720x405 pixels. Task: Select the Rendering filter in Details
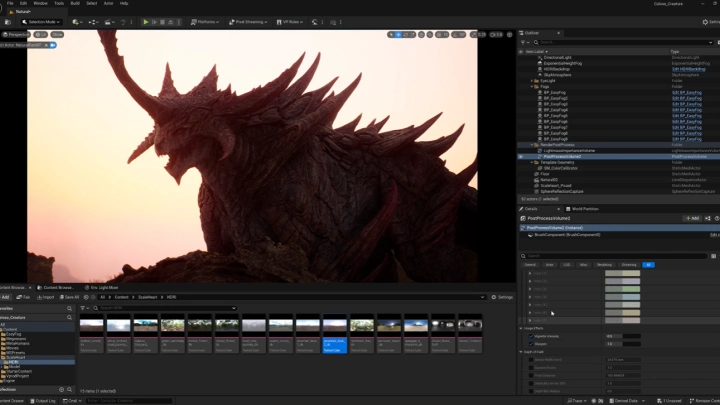604,265
